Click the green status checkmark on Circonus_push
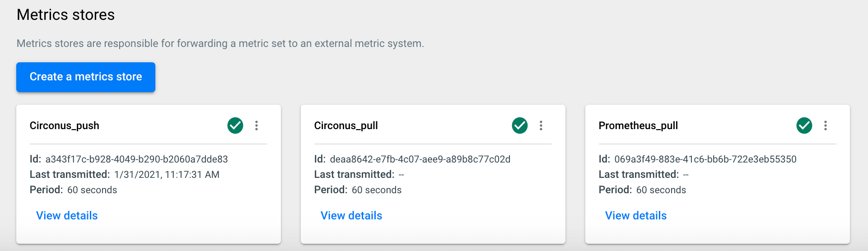Image resolution: width=868 pixels, height=251 pixels. (x=235, y=125)
